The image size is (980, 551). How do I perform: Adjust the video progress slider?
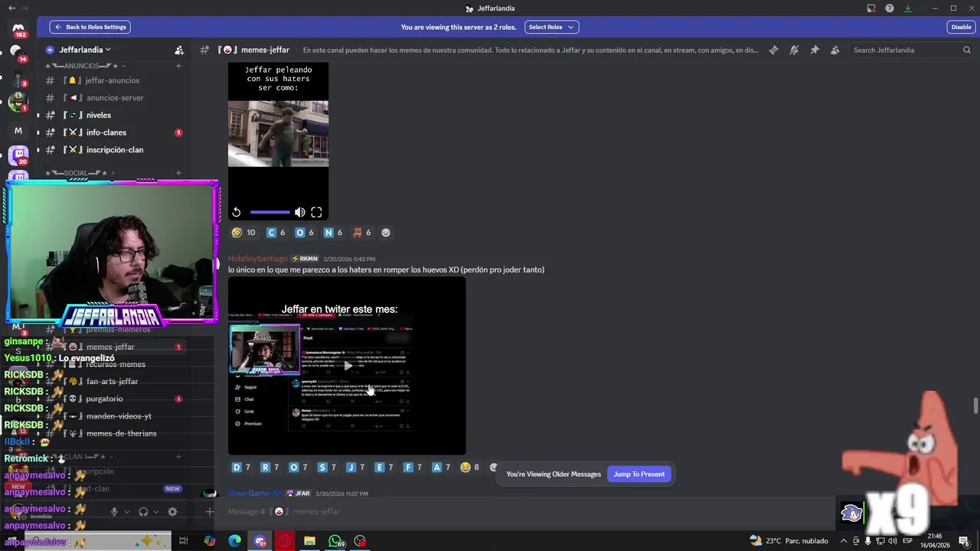[x=269, y=212]
